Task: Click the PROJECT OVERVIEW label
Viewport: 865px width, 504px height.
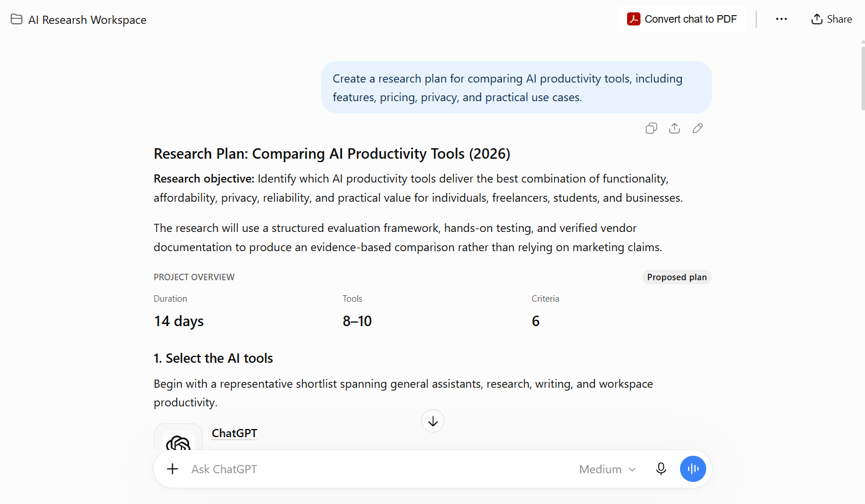Action: (194, 277)
